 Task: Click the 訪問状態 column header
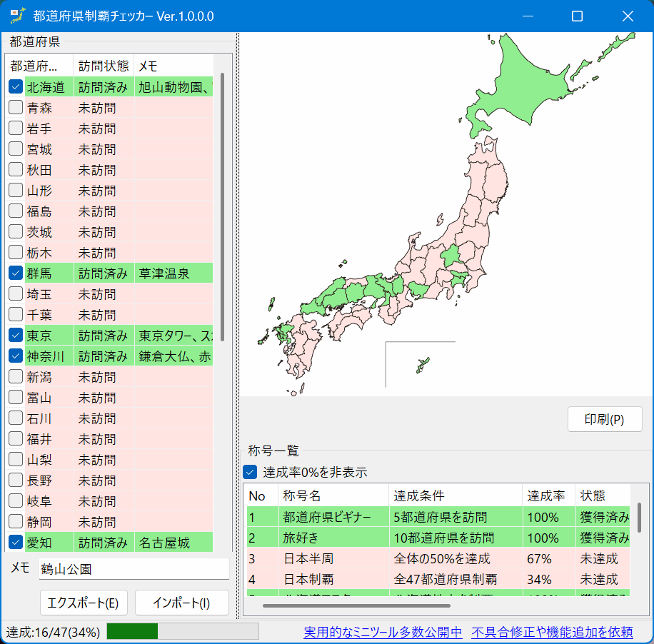coord(104,65)
